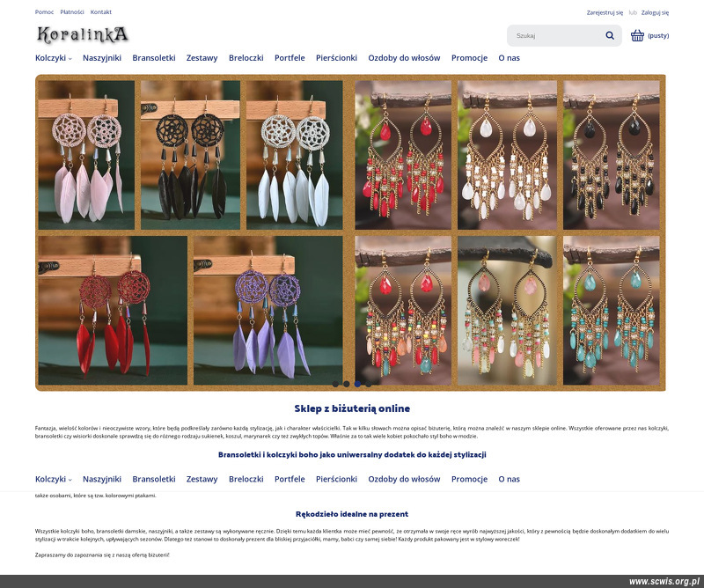Image resolution: width=704 pixels, height=588 pixels.
Task: Select the active blue carousel dot
Action: (x=357, y=384)
